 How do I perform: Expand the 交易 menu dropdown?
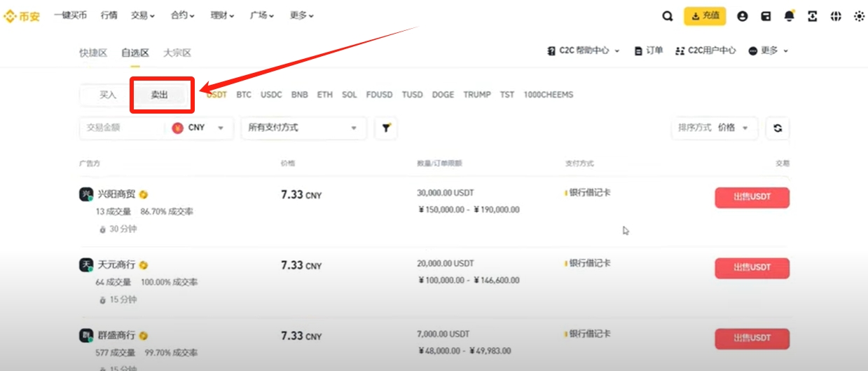pos(143,15)
